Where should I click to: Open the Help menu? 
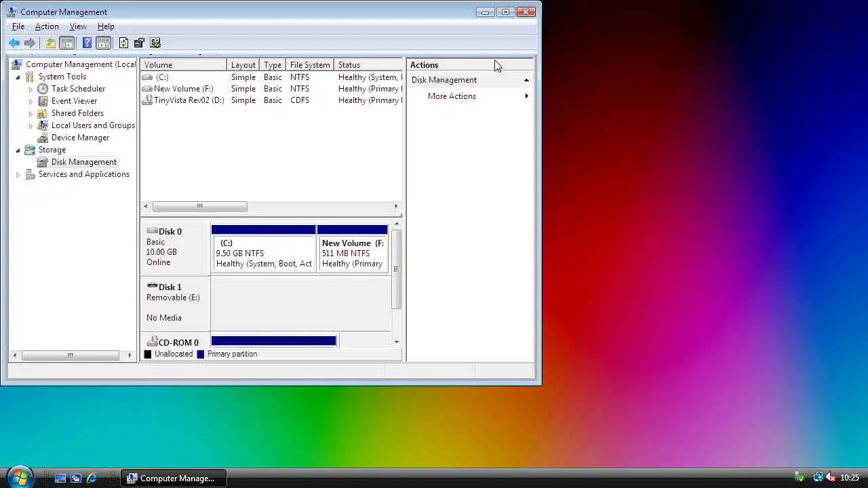click(106, 26)
